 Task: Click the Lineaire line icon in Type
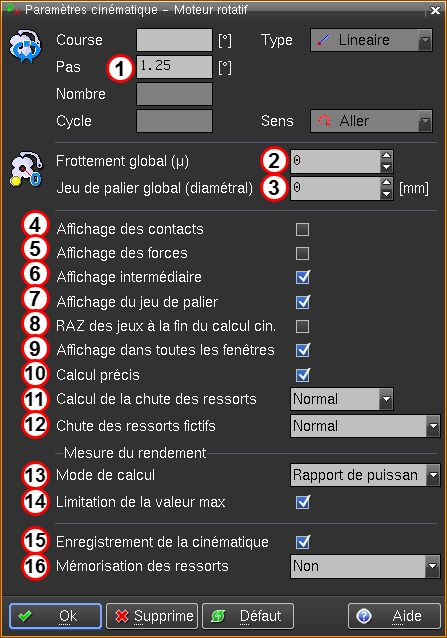click(x=323, y=40)
